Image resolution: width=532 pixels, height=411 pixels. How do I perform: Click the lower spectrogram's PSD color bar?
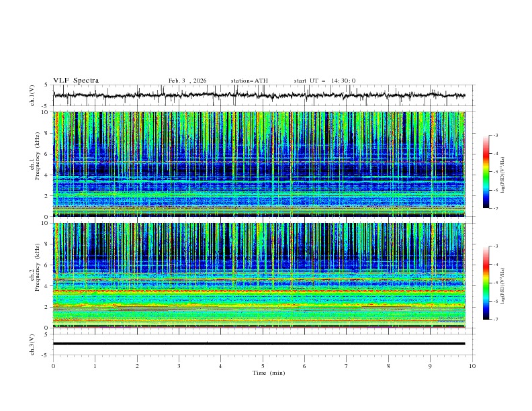(x=486, y=283)
